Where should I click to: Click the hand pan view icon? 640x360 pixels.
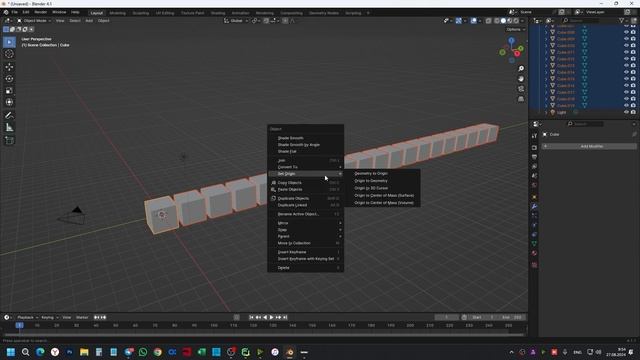521,79
